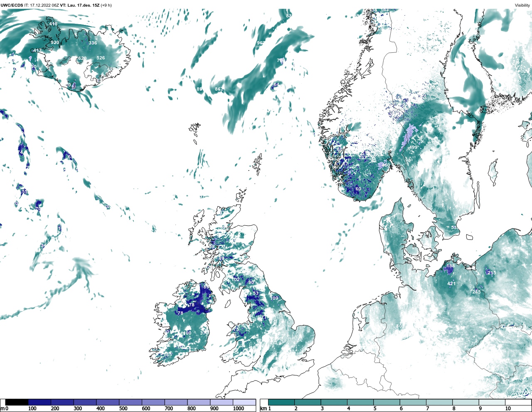Image resolution: width=532 pixels, height=412 pixels.
Task: Click the UWC/ECDS model title text
Action: [11, 5]
